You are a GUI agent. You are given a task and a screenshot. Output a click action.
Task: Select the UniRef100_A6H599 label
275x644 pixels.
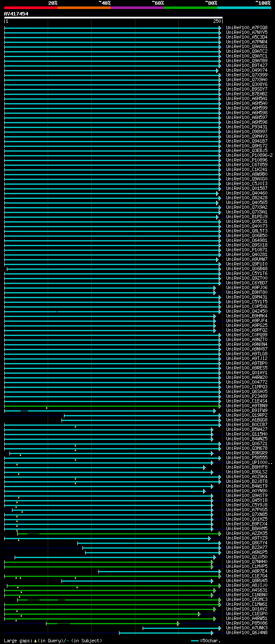tap(247, 108)
